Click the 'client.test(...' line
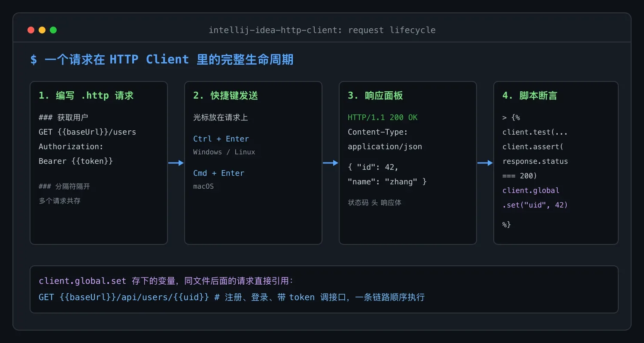 [535, 132]
